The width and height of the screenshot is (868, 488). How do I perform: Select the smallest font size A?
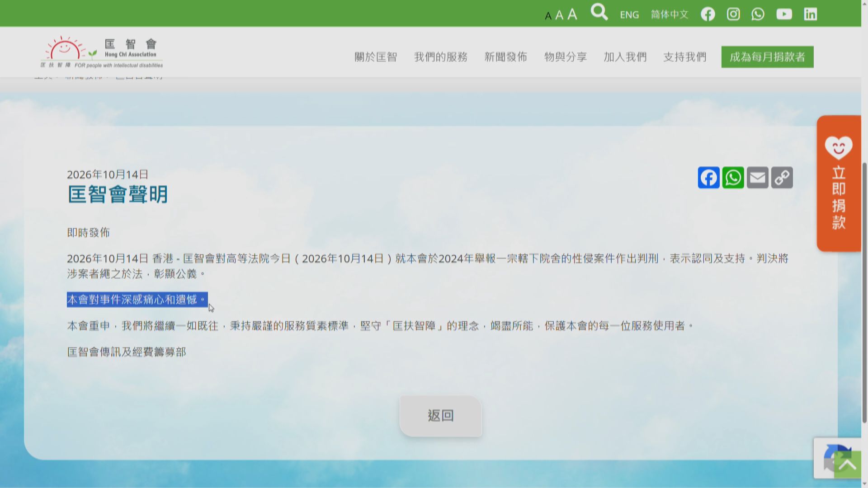tap(548, 16)
